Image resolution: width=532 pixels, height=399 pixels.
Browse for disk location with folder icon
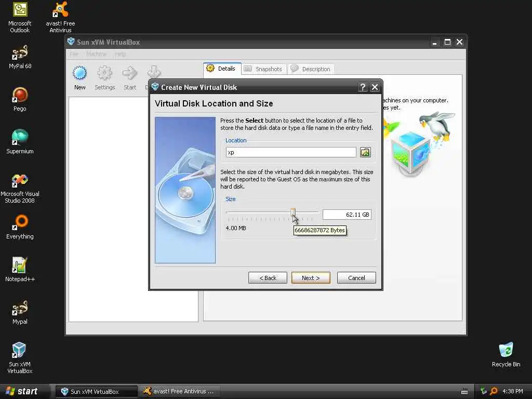pos(365,152)
